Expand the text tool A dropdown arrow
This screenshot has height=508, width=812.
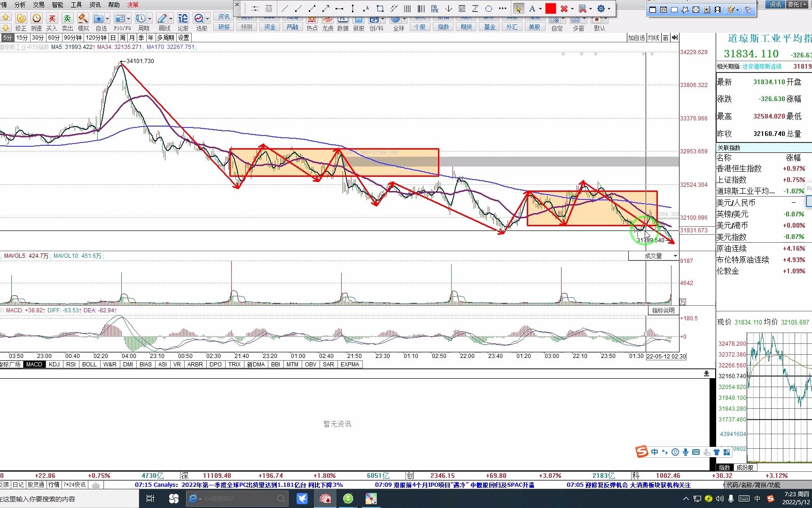coord(540,8)
